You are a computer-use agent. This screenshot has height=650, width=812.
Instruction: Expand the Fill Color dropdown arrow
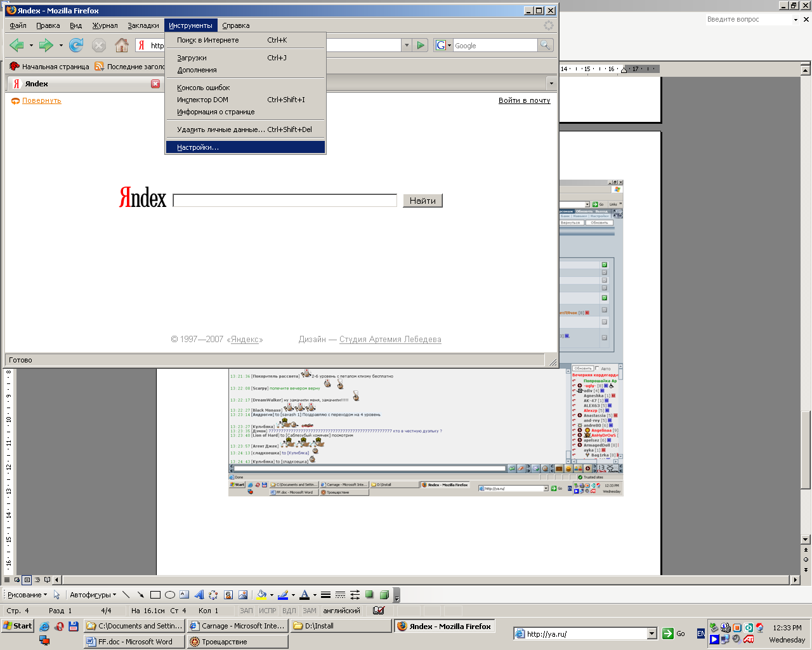coord(272,595)
